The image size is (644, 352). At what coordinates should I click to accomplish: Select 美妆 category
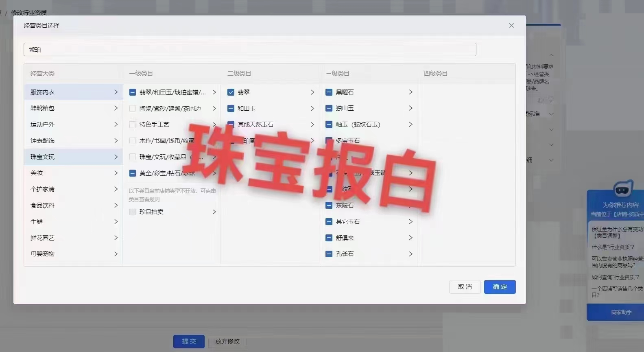(73, 173)
